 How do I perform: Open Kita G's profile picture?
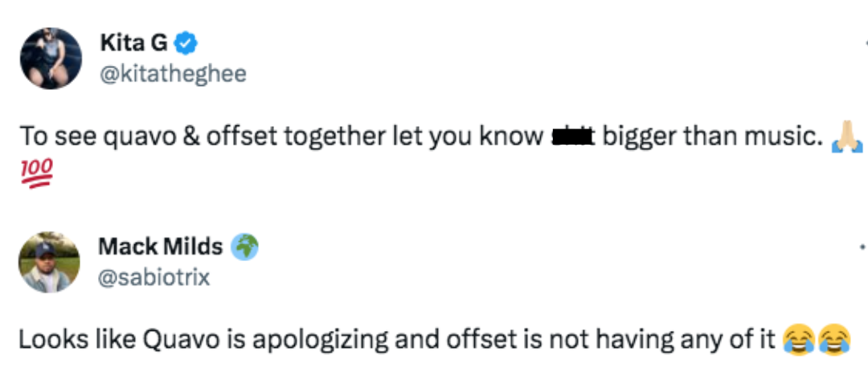50,58
